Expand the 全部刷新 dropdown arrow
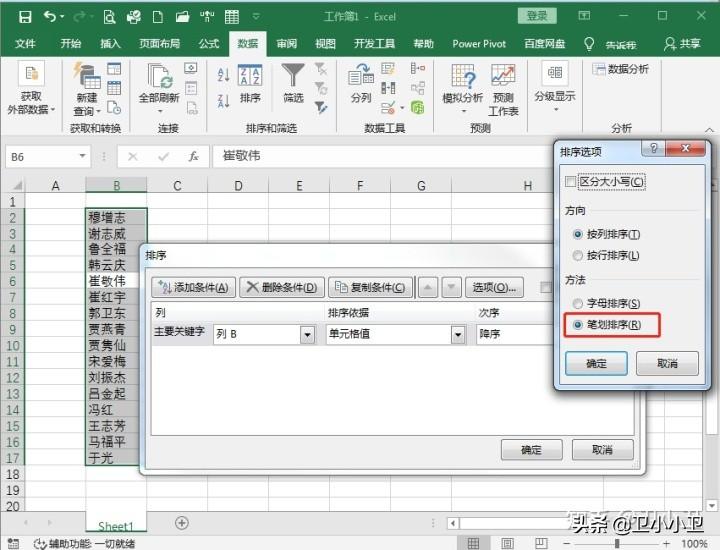The image size is (720, 550). click(160, 112)
